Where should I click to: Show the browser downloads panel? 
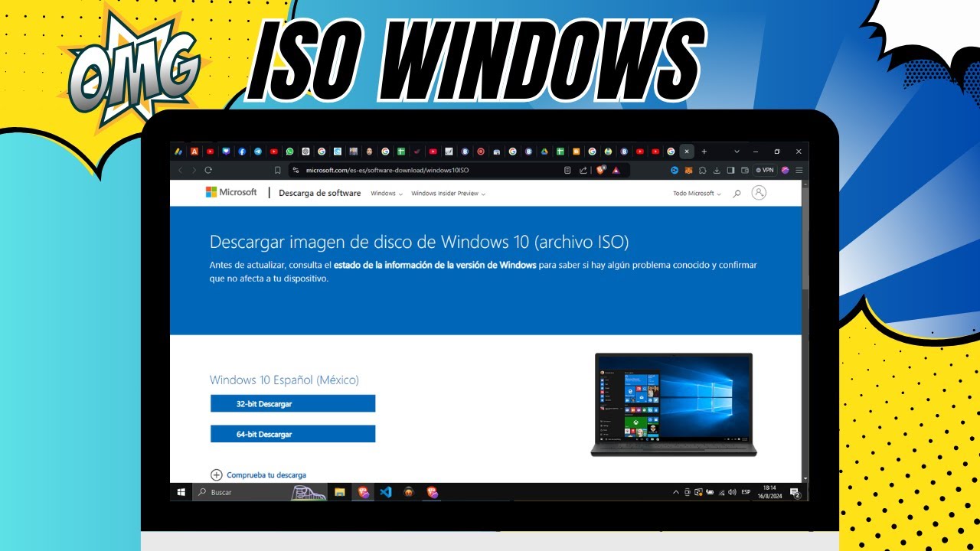coord(717,170)
